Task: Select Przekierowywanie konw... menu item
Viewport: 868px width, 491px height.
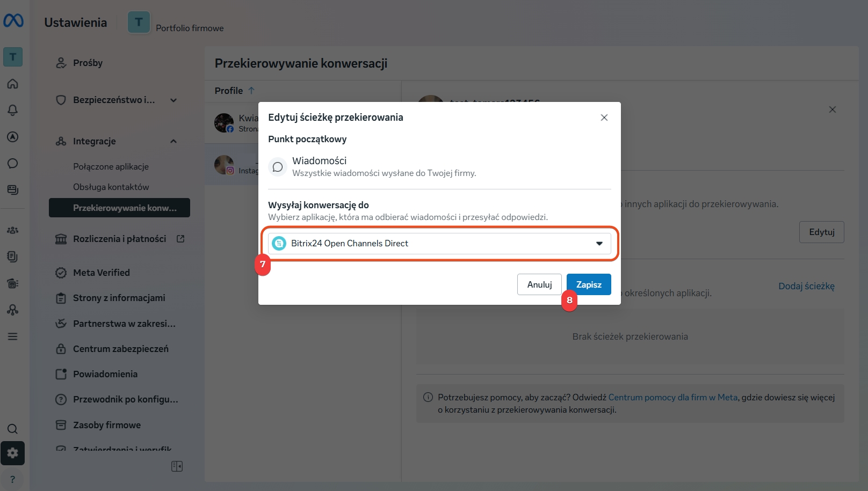Action: pyautogui.click(x=119, y=208)
